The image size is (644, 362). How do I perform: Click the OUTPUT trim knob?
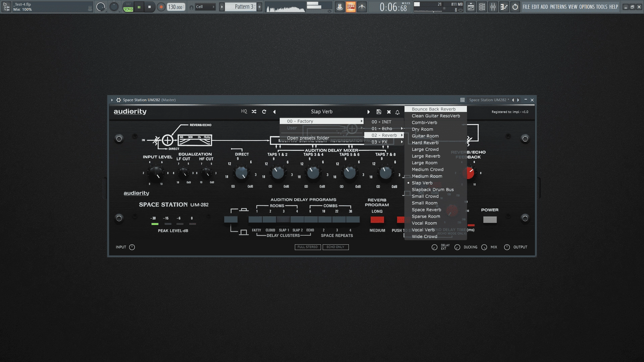pyautogui.click(x=507, y=247)
